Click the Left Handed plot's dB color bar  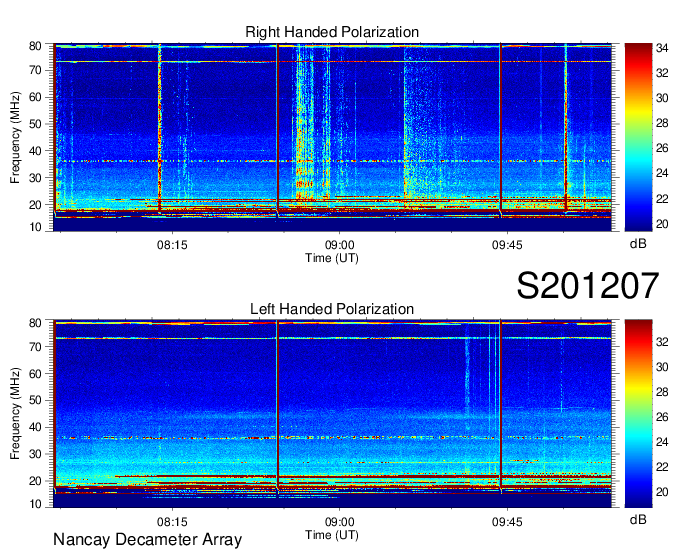point(638,414)
